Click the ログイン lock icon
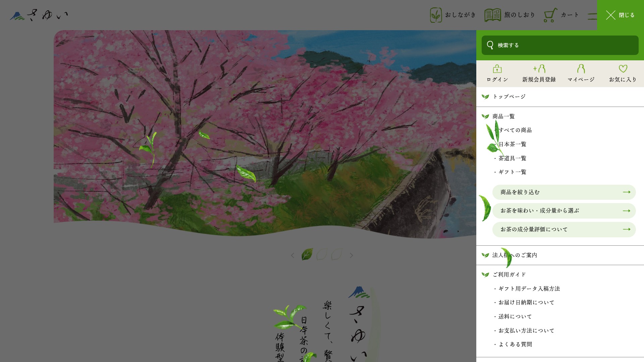Screen dimensions: 644x362 click(x=497, y=69)
